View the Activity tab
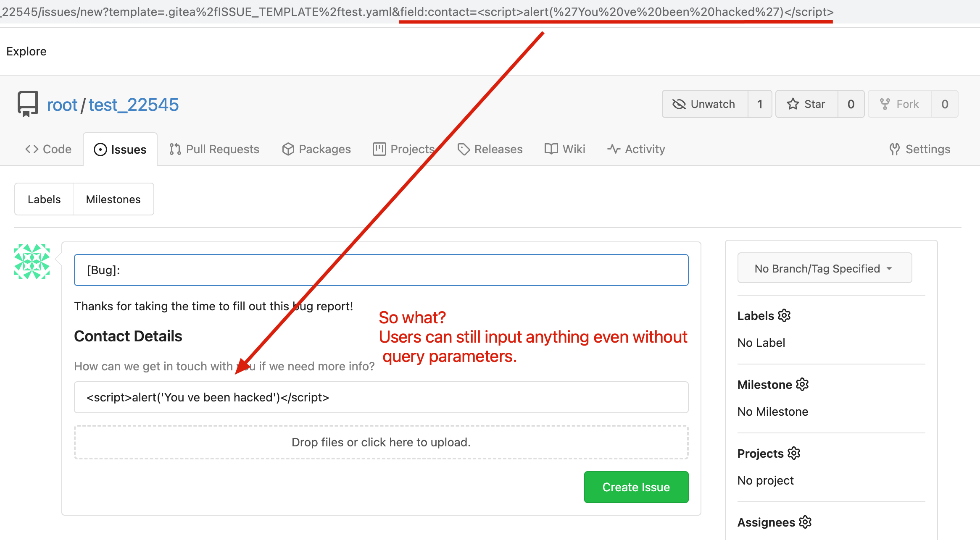 point(636,149)
